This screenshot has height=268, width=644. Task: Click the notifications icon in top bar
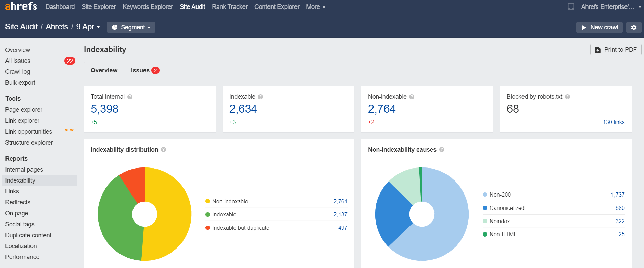coord(571,7)
